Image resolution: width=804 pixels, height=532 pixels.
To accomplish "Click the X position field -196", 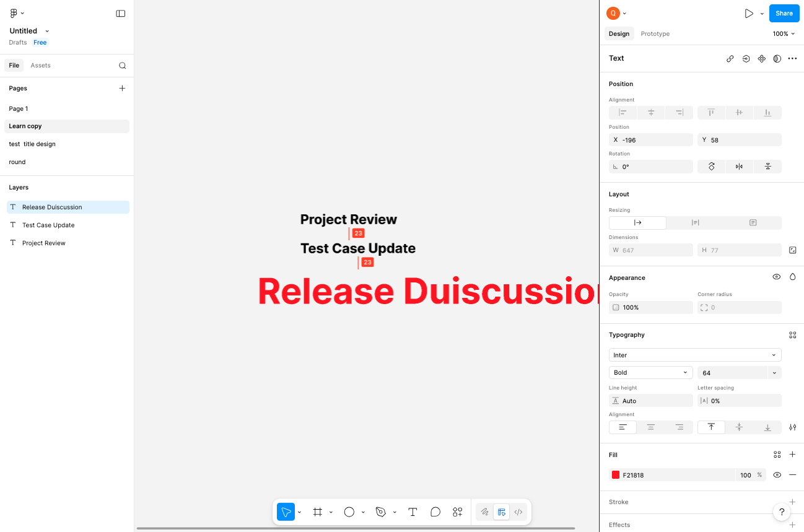I will point(650,140).
